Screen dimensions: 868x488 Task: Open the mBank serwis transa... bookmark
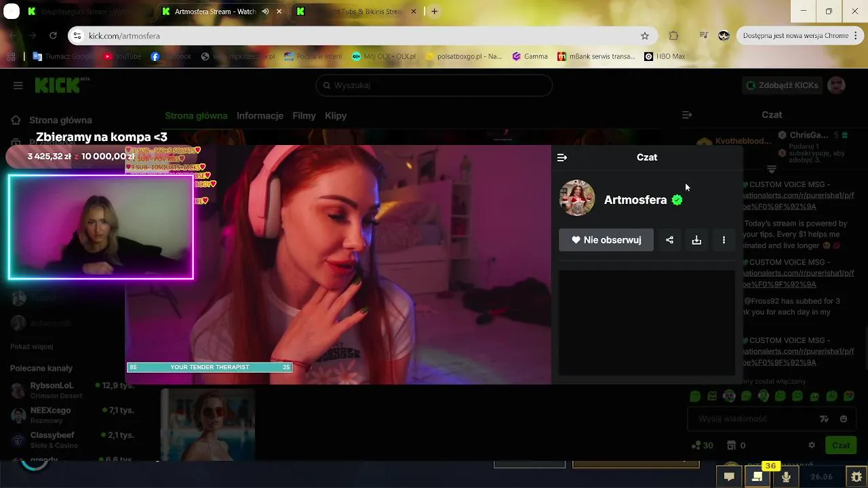click(x=596, y=56)
